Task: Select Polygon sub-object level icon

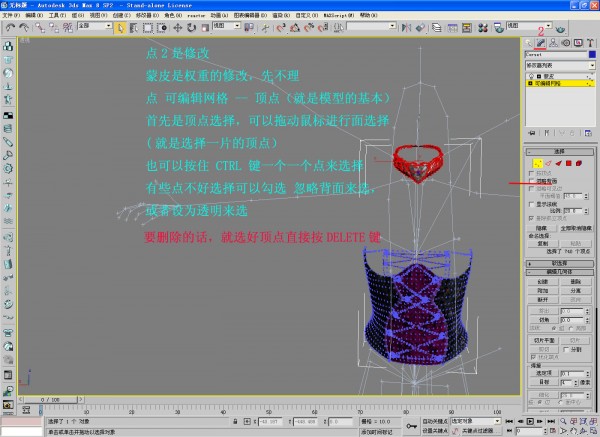Action: tap(567, 161)
